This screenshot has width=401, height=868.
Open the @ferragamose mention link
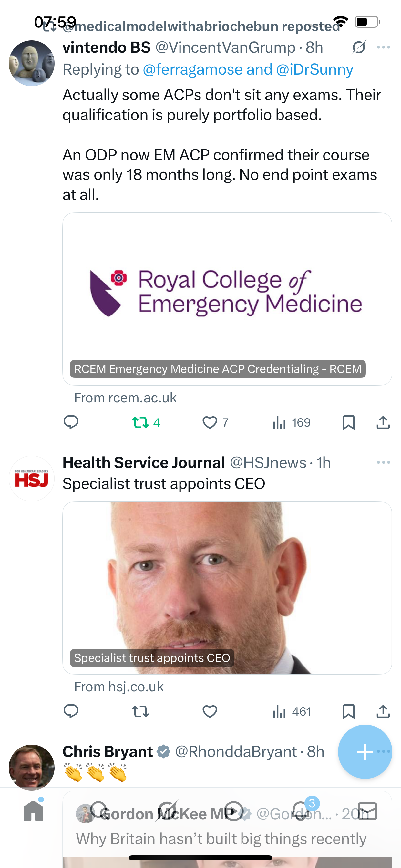tap(192, 70)
